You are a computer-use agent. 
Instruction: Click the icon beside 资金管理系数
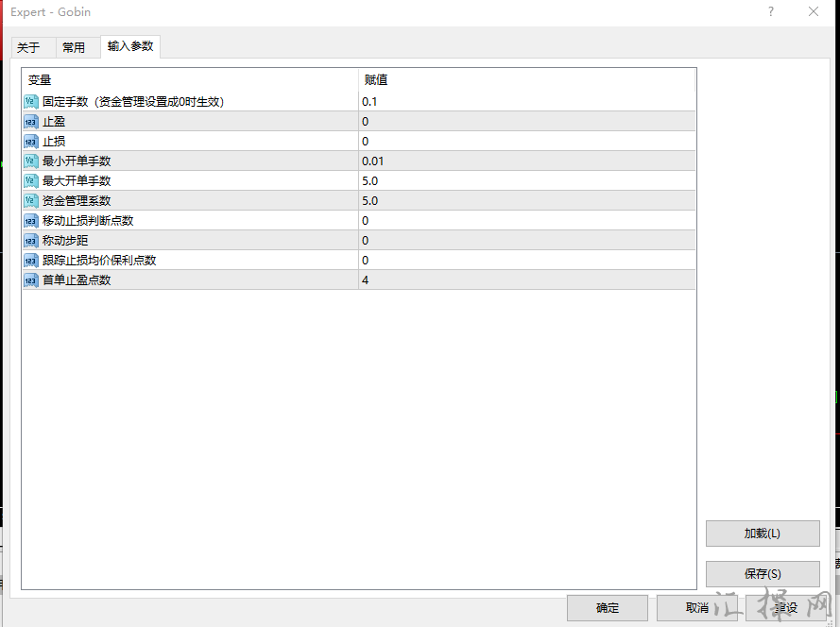[30, 201]
